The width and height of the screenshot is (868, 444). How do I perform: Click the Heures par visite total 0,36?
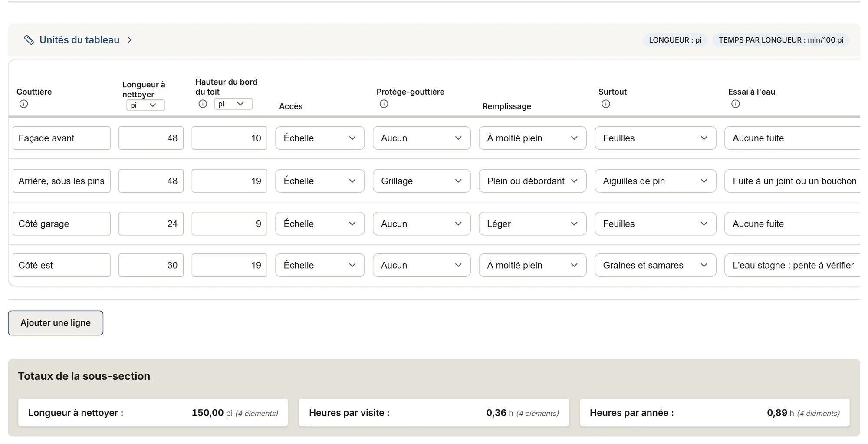tap(496, 413)
